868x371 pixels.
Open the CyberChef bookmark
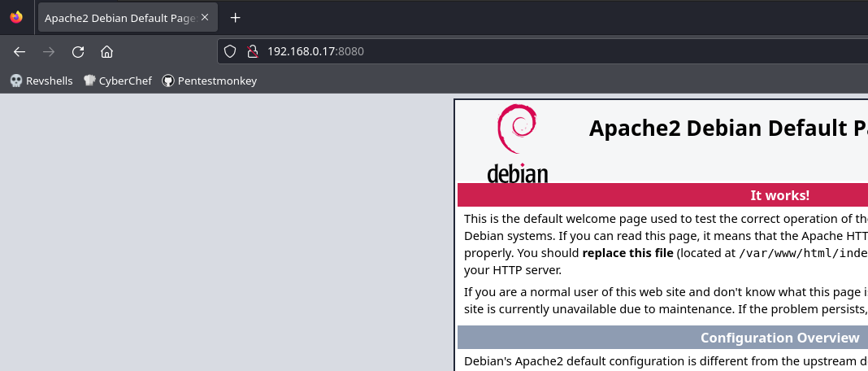117,81
